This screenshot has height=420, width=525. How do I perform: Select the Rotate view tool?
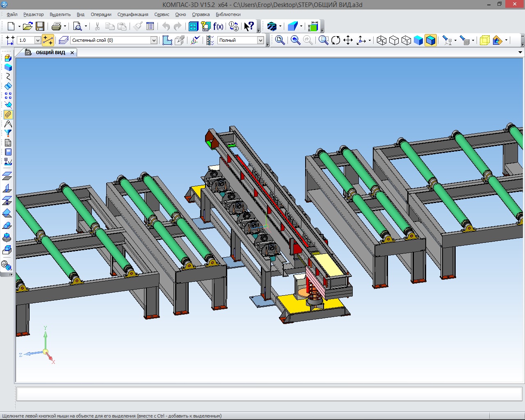(336, 40)
